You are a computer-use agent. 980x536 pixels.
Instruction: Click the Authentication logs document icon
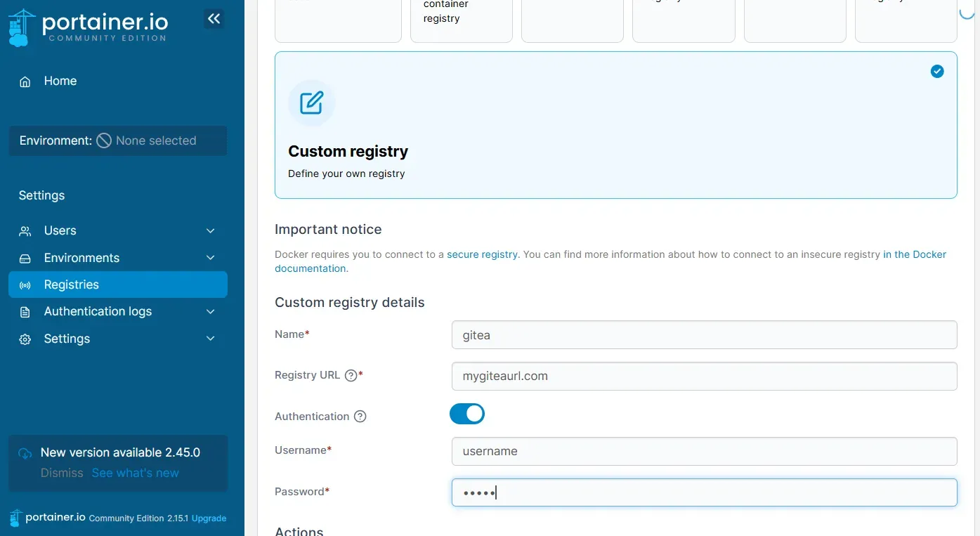tap(25, 312)
